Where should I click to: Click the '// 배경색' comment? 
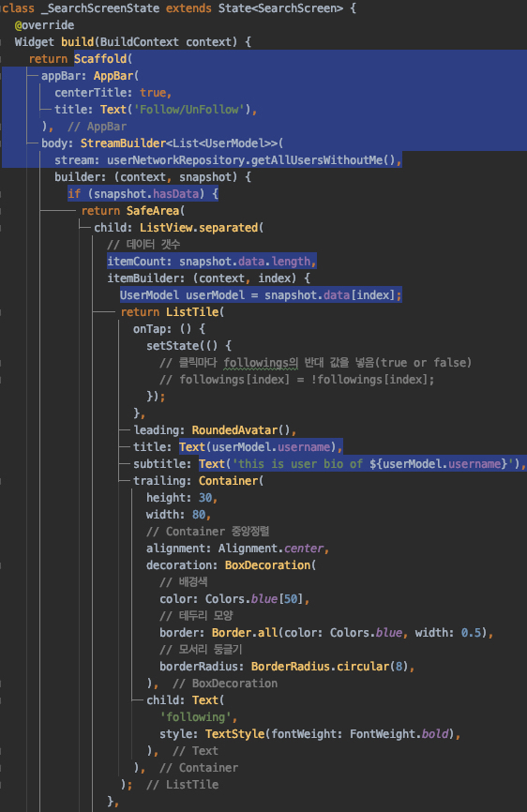click(x=184, y=582)
